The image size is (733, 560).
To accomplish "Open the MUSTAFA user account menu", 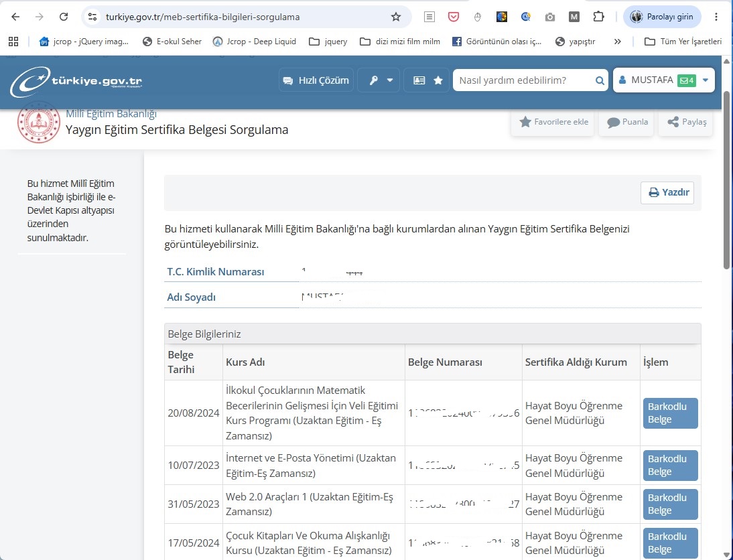I will point(664,80).
